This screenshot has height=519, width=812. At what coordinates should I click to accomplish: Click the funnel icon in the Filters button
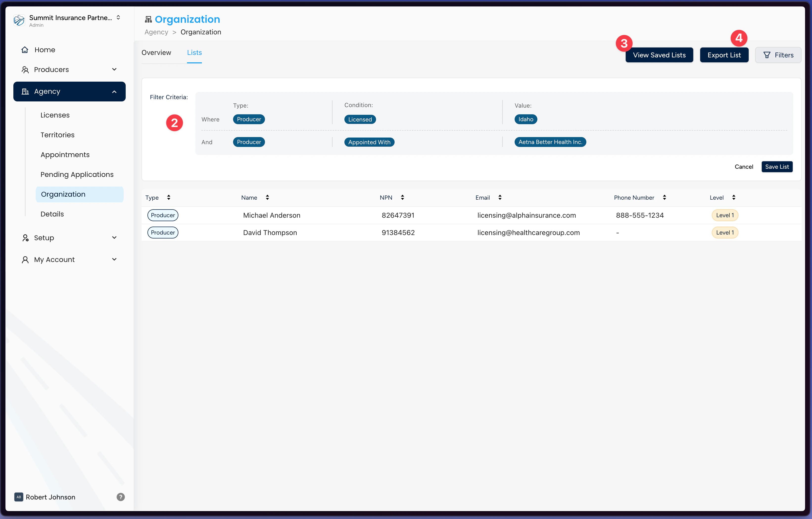point(767,55)
